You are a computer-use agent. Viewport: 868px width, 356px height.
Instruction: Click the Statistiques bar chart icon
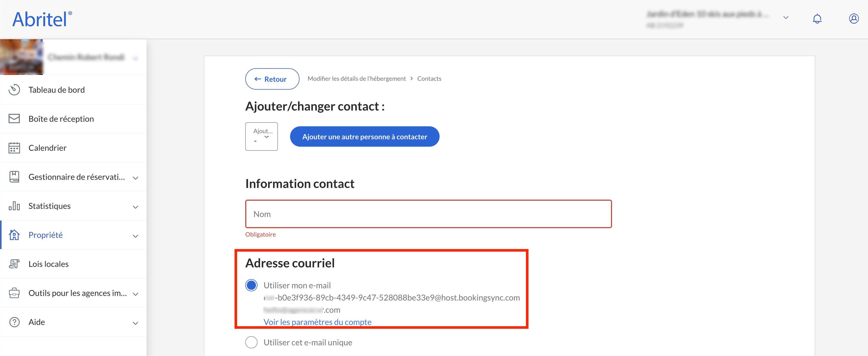click(14, 206)
